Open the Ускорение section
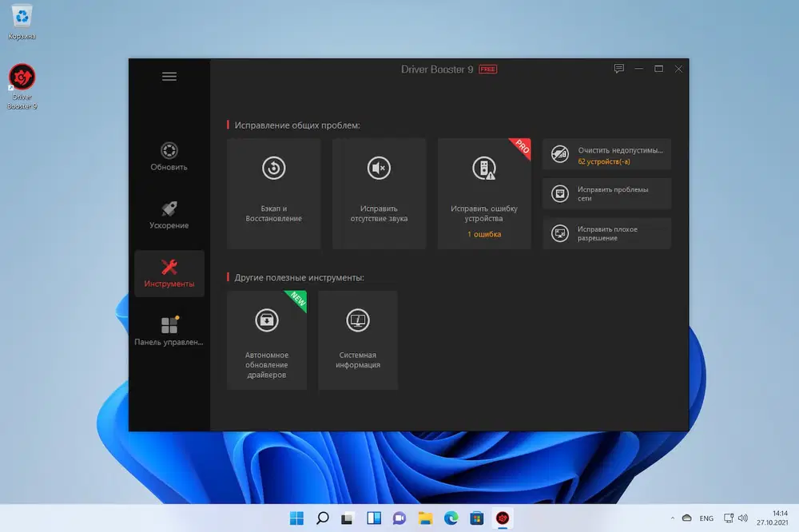Viewport: 799px width, 532px height. [169, 215]
